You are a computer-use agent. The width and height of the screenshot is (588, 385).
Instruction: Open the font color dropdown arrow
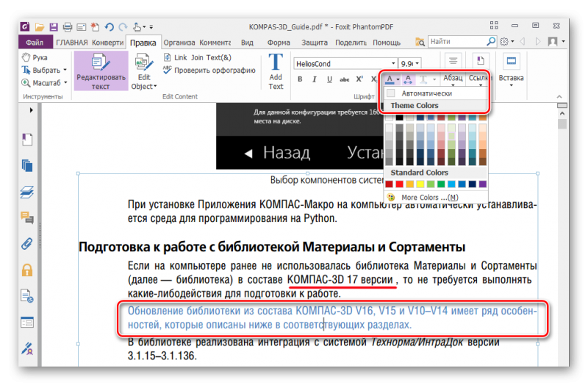pos(398,79)
